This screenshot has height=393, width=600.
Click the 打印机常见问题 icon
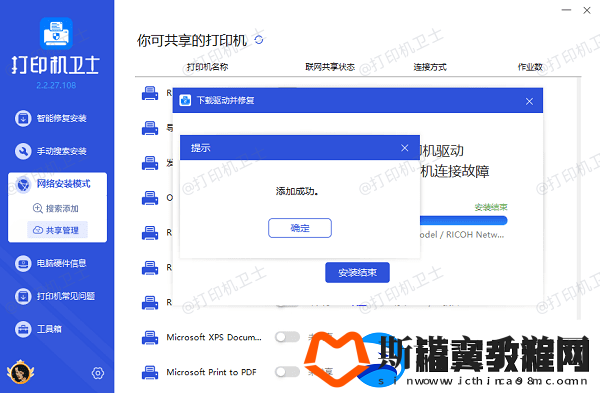(23, 296)
